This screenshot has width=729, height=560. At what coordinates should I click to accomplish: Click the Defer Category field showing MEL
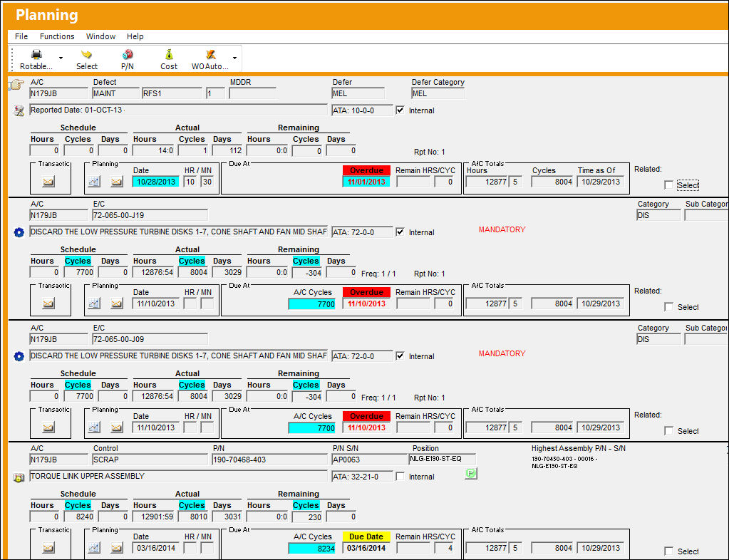[x=438, y=93]
